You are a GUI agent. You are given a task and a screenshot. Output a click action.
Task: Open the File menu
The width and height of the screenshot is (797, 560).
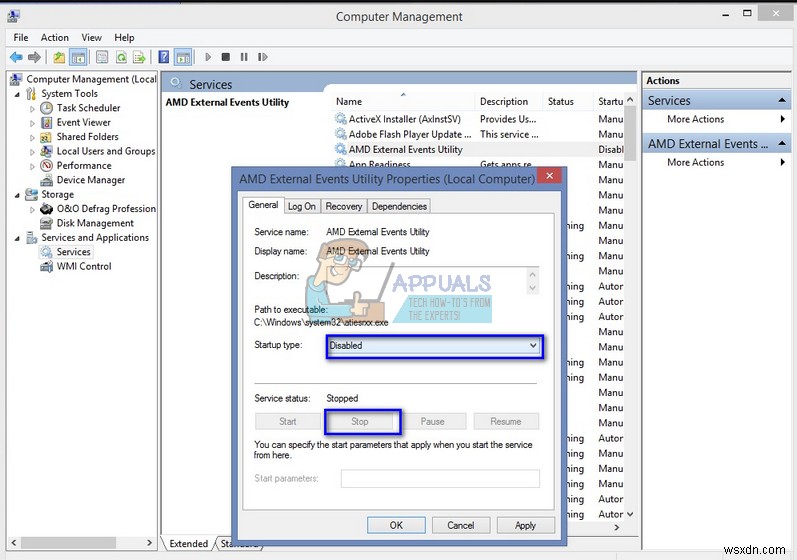21,38
